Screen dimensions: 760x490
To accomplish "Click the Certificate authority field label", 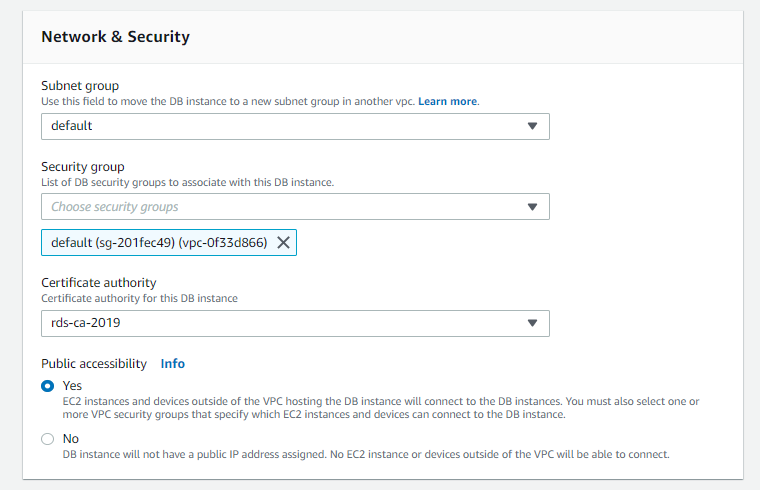I will [x=99, y=283].
